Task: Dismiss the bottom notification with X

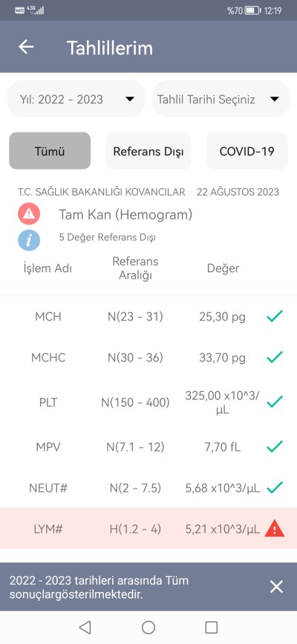Action: pyautogui.click(x=276, y=587)
